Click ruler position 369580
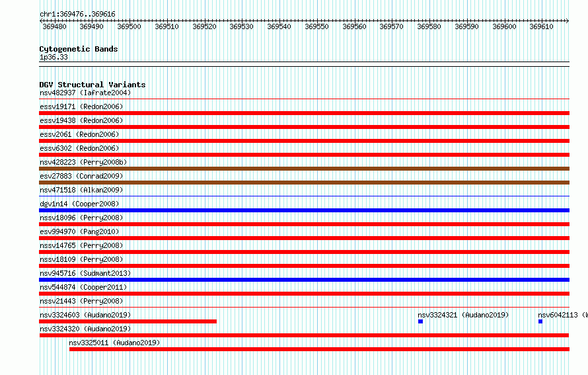 (429, 26)
